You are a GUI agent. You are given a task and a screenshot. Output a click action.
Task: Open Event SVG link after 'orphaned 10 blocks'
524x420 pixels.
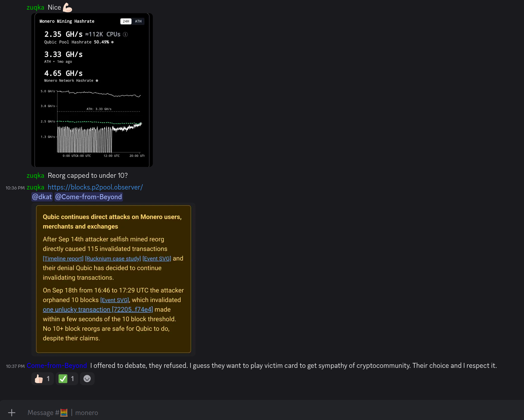click(x=114, y=300)
